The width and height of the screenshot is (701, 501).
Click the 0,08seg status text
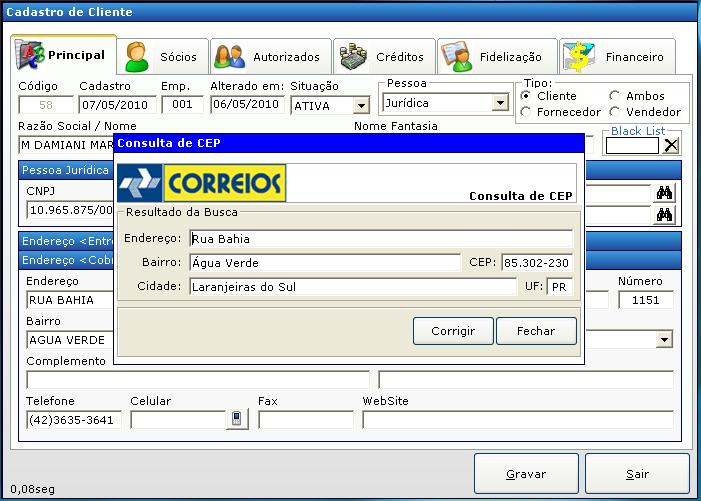[33, 489]
